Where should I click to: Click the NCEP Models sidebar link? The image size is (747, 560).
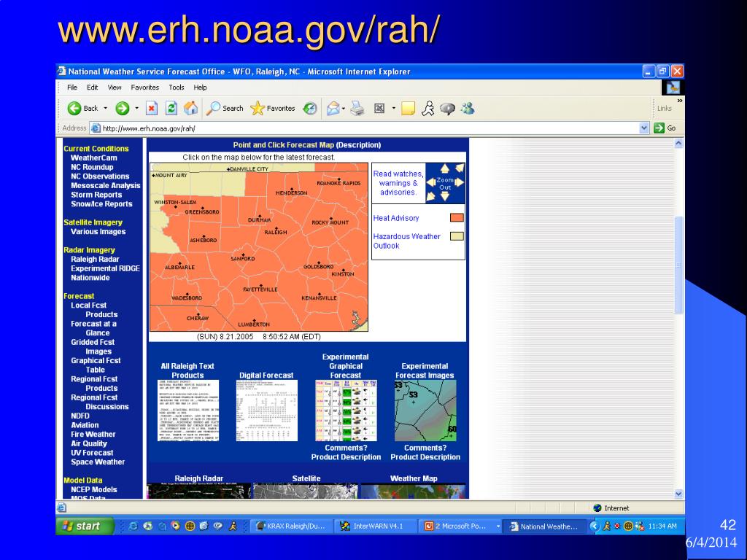94,489
